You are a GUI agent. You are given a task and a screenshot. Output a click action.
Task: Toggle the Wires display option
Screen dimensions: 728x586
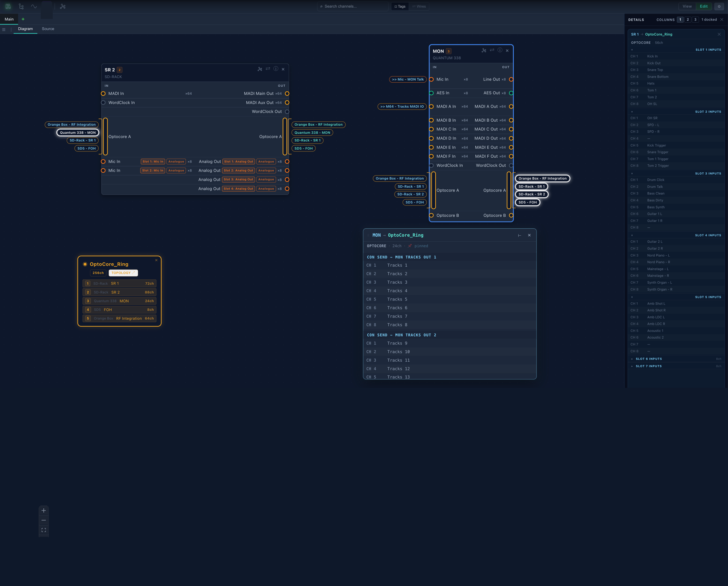pos(419,6)
